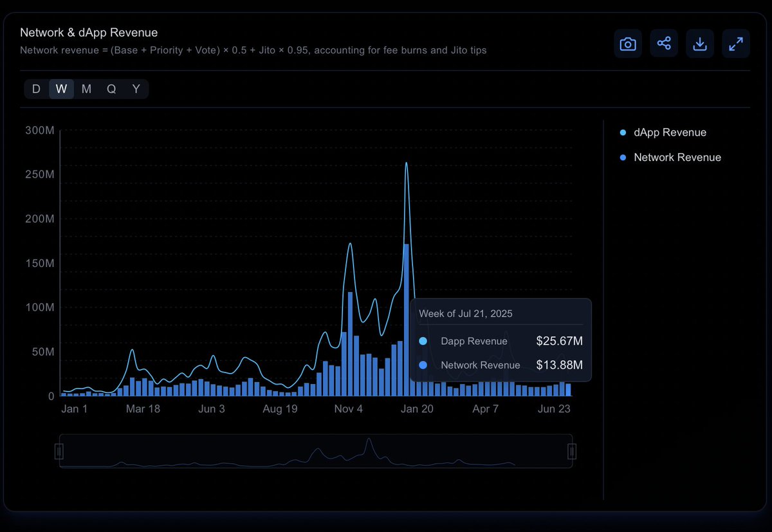This screenshot has height=532, width=772.
Task: Re-select the Weekly W time range
Action: [61, 89]
